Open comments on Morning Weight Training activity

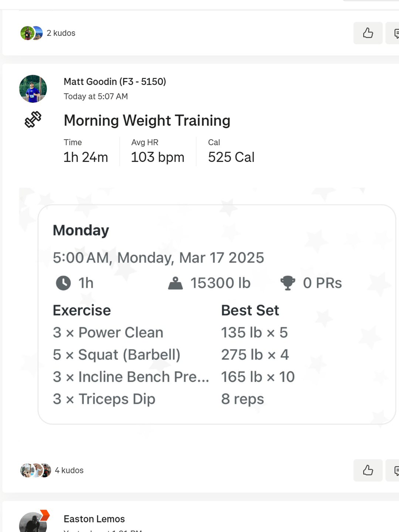pyautogui.click(x=392, y=470)
